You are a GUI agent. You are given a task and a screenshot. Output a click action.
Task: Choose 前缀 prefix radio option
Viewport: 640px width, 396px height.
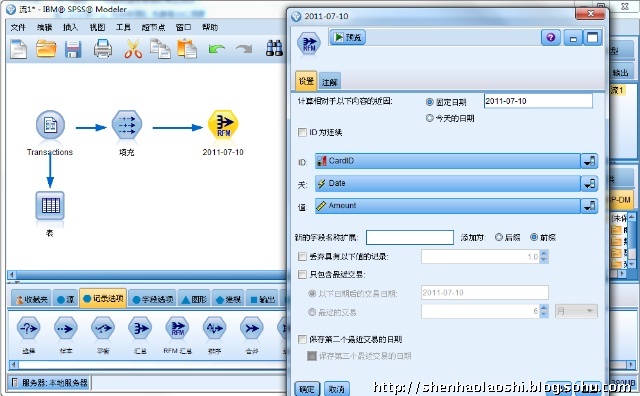pos(534,237)
